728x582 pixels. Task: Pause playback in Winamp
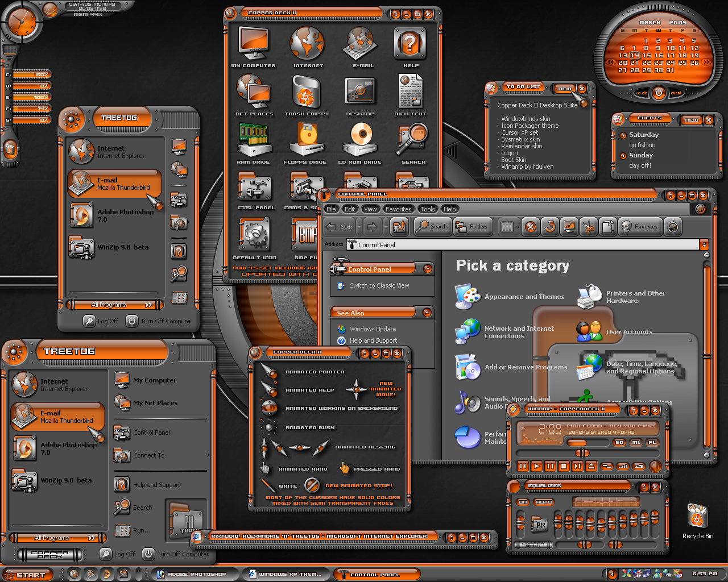(550, 466)
